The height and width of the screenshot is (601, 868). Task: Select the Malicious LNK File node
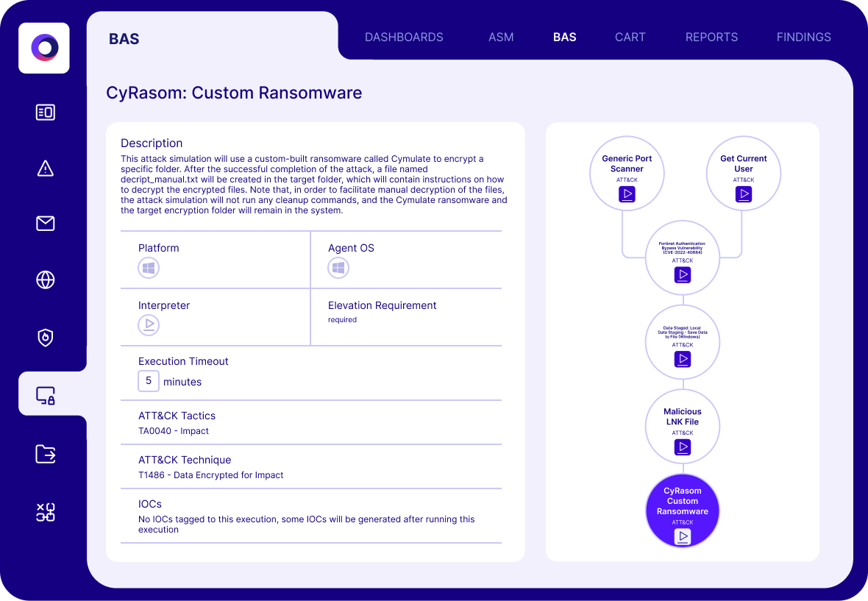point(683,426)
